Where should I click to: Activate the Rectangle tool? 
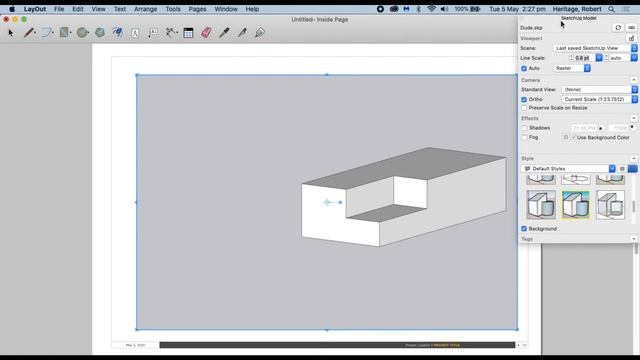coord(64,33)
